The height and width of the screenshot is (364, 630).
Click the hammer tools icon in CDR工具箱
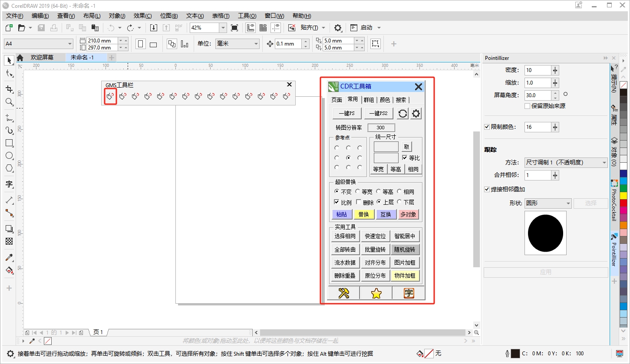(x=344, y=293)
